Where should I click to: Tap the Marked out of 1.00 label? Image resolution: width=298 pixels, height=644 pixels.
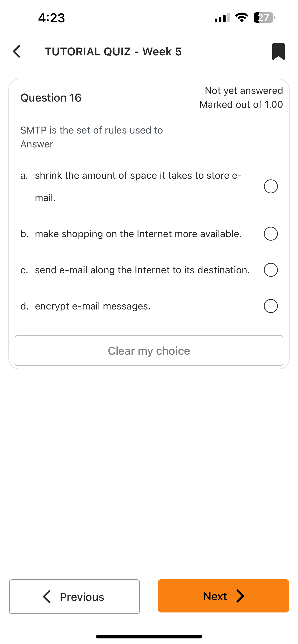[x=241, y=105]
